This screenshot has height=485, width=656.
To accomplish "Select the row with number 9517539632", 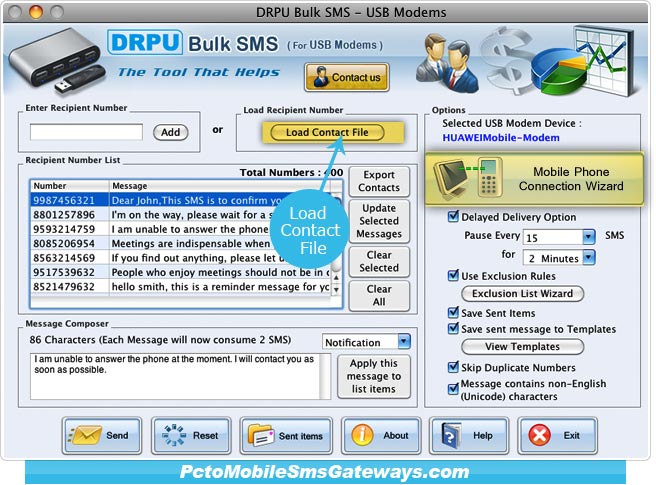I will click(x=180, y=272).
